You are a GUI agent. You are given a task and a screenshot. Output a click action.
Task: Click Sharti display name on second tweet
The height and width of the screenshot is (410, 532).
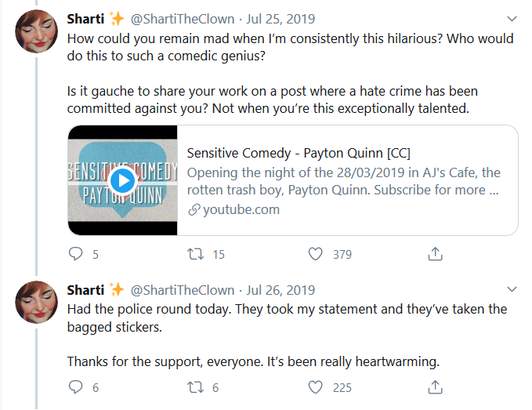(x=85, y=290)
